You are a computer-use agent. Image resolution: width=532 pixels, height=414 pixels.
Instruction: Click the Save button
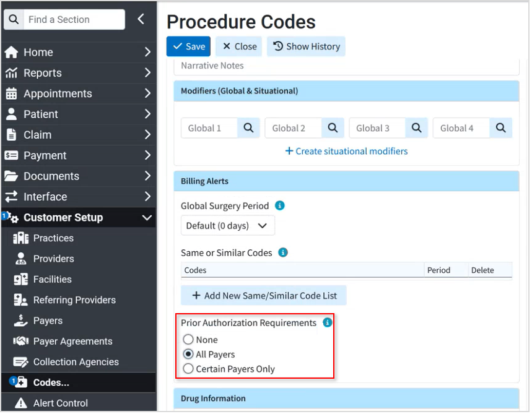coord(189,46)
